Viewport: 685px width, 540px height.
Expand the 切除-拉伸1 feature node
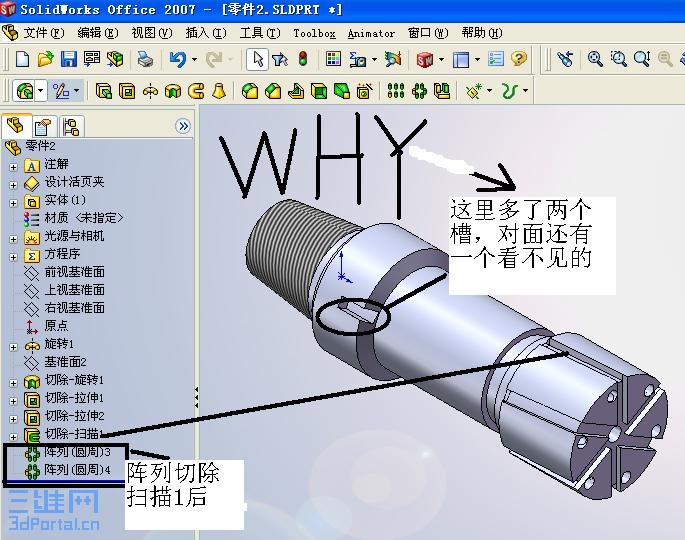pos(13,401)
